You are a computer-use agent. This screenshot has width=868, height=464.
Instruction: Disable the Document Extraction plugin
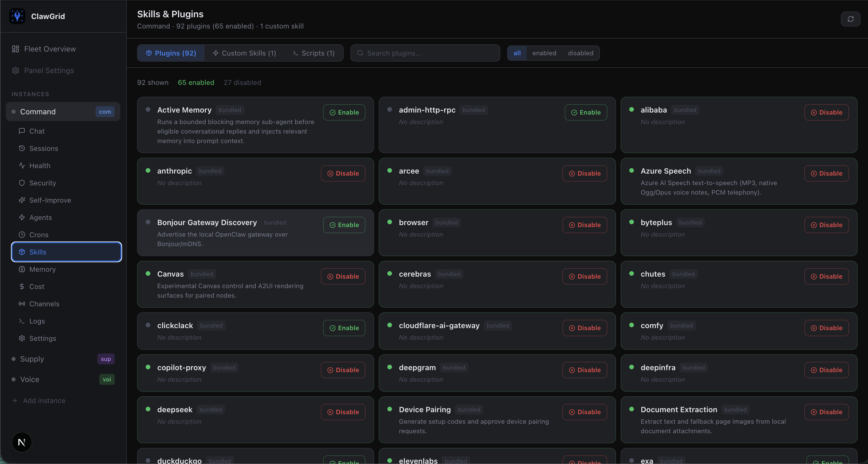[826, 412]
